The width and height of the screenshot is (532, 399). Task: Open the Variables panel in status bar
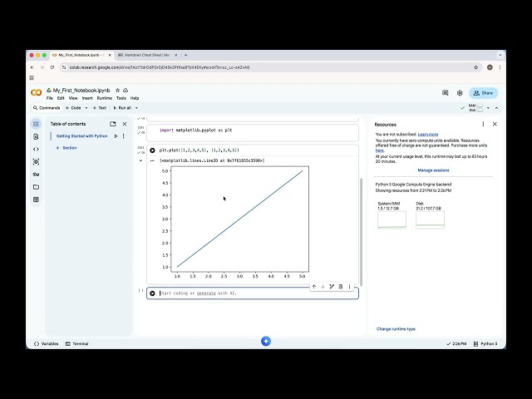coord(47,344)
